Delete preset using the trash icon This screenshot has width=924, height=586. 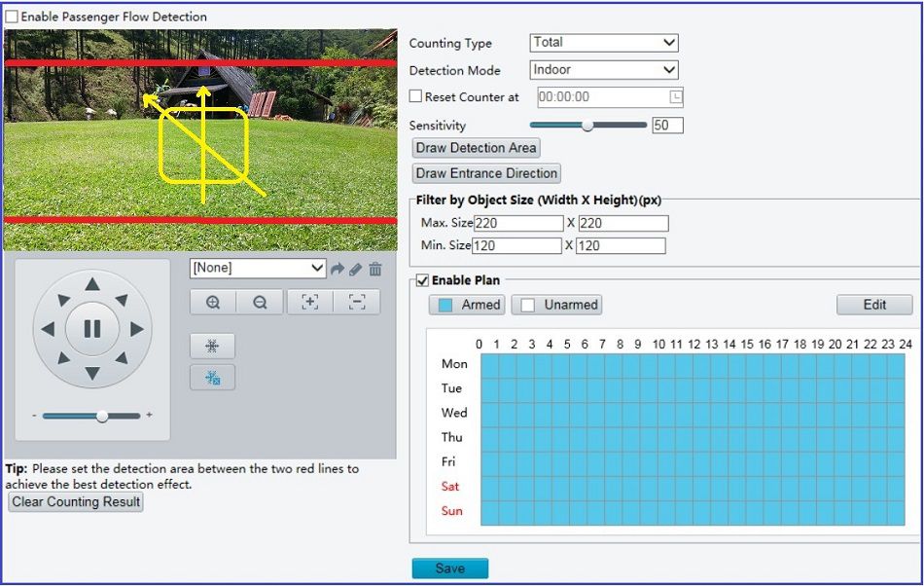(375, 269)
